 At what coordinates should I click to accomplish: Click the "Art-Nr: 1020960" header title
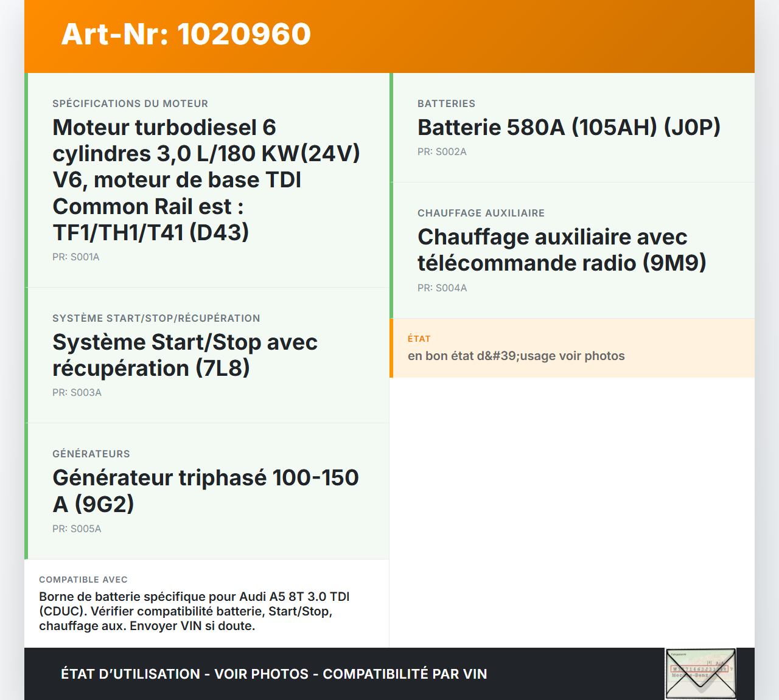click(186, 34)
